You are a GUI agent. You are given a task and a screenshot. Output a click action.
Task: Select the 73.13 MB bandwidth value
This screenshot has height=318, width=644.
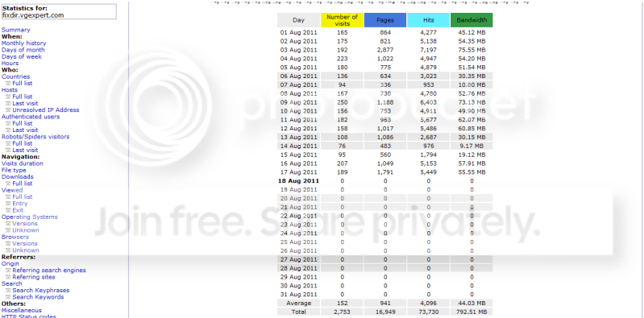(x=472, y=102)
